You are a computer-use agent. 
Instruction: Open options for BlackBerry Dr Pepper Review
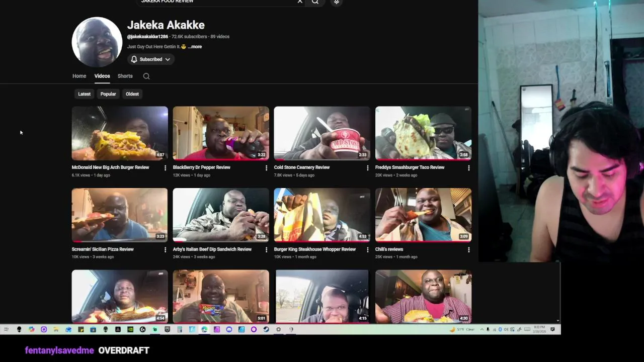[x=266, y=168]
